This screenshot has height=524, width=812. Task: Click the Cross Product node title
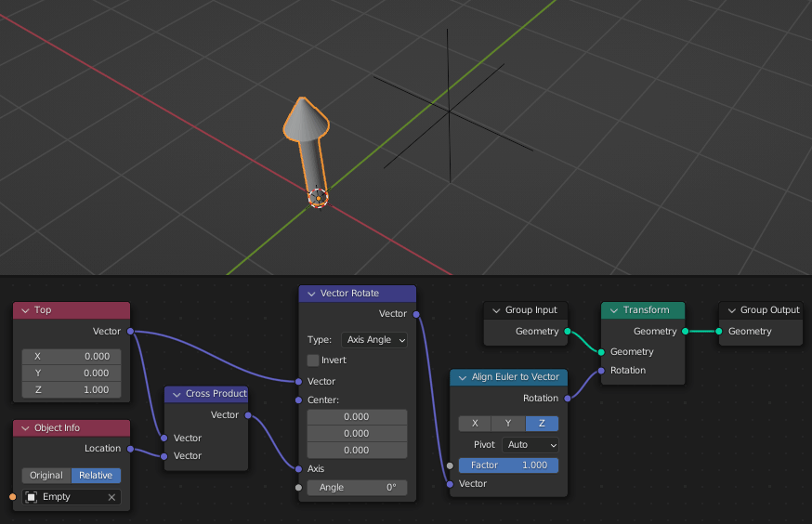pos(216,394)
